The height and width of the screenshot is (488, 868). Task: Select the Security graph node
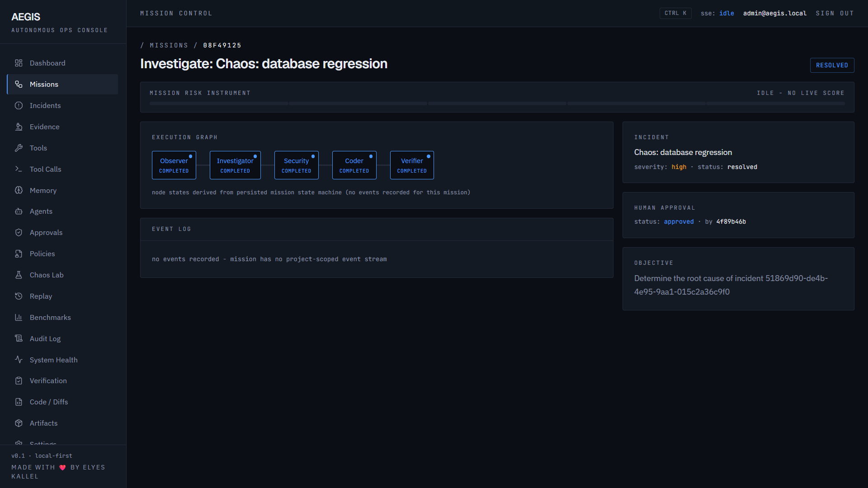point(297,165)
